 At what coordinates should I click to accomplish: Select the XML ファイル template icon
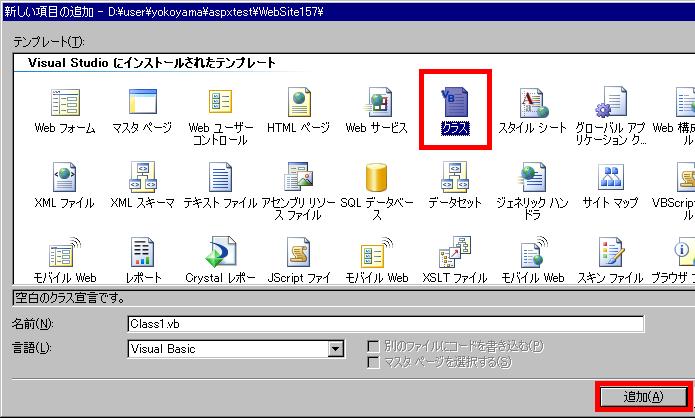coord(64,177)
